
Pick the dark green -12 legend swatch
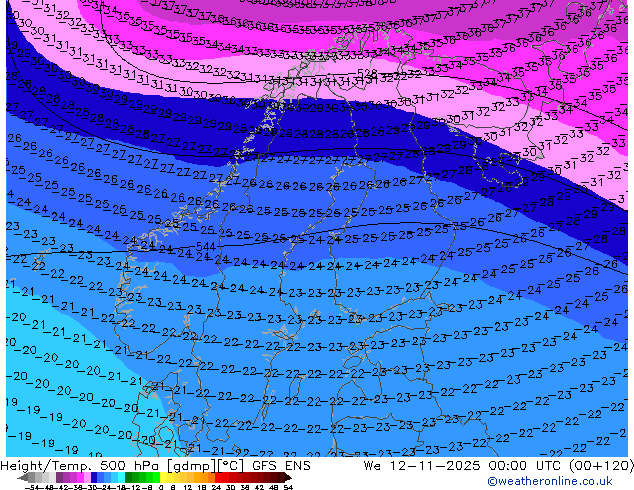(x=129, y=478)
